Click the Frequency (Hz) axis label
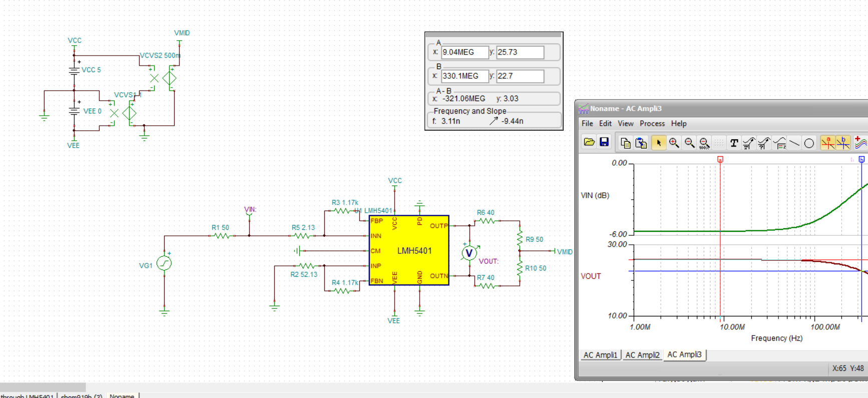 click(x=777, y=338)
